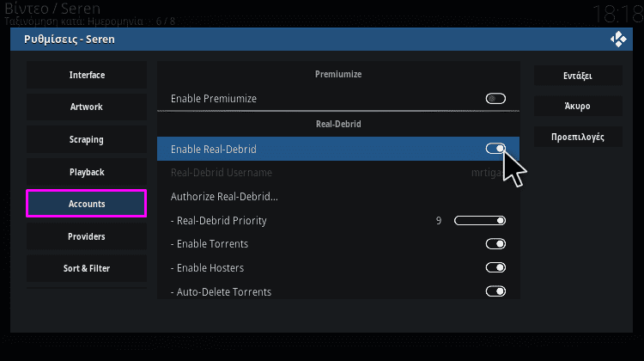The width and height of the screenshot is (644, 361).
Task: Click the Kodi logo icon
Action: pyautogui.click(x=618, y=40)
